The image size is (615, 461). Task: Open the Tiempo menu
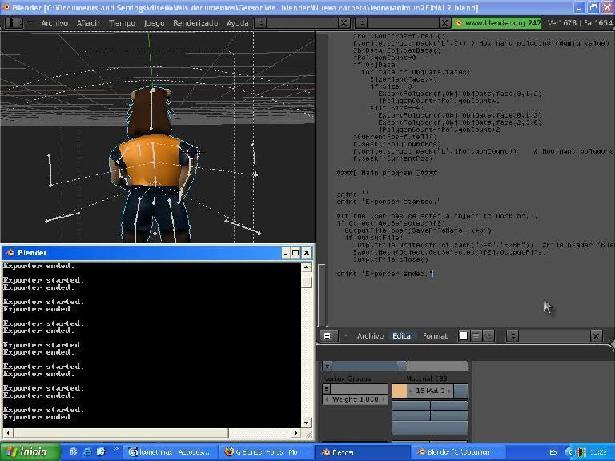122,23
